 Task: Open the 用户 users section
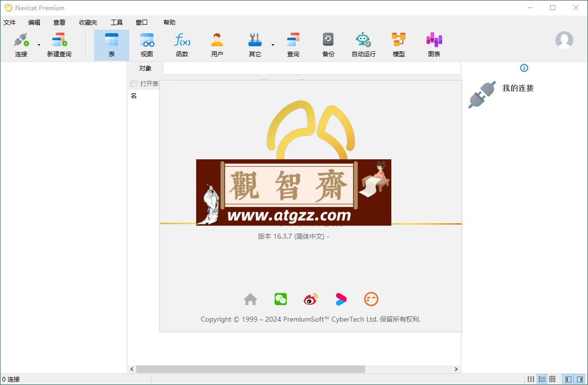pyautogui.click(x=217, y=45)
